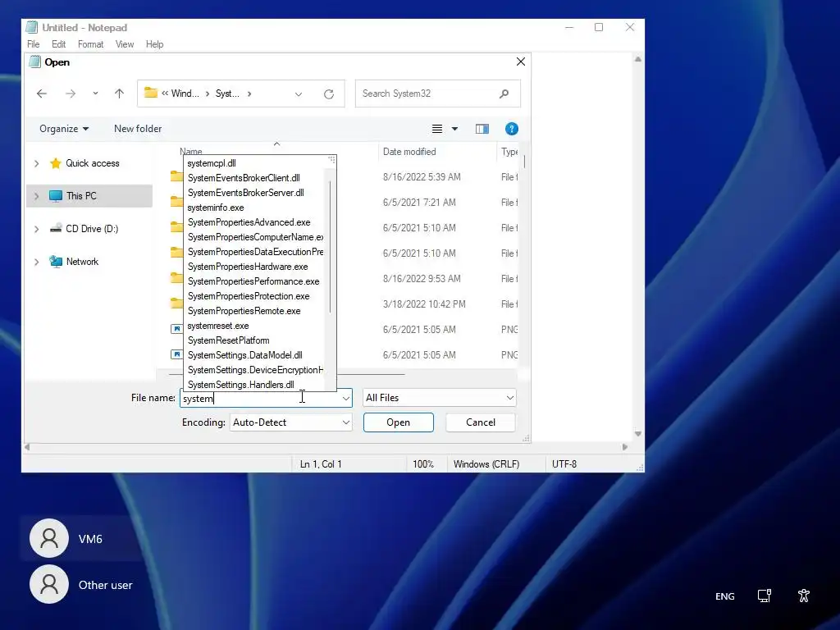The height and width of the screenshot is (630, 840).
Task: Click the File name text field
Action: (x=261, y=398)
